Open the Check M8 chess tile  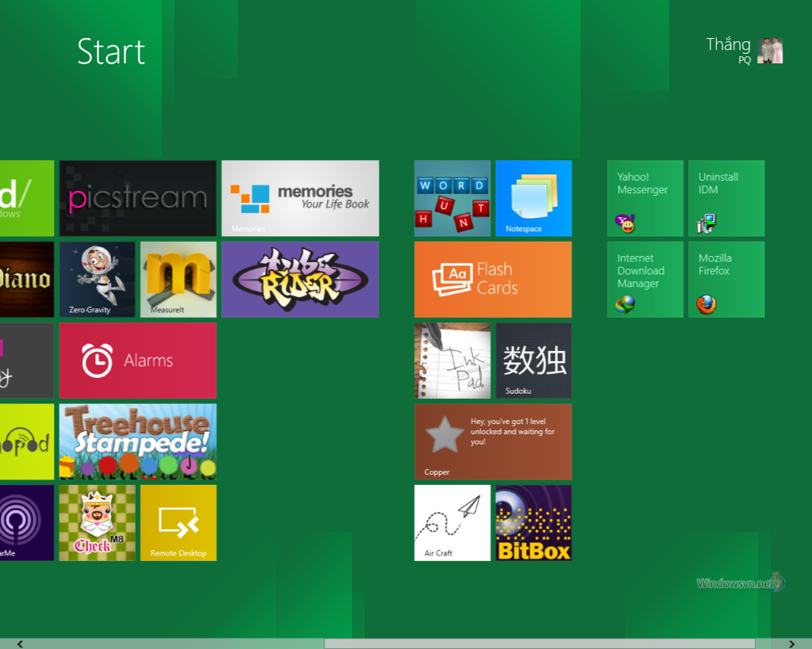[98, 523]
